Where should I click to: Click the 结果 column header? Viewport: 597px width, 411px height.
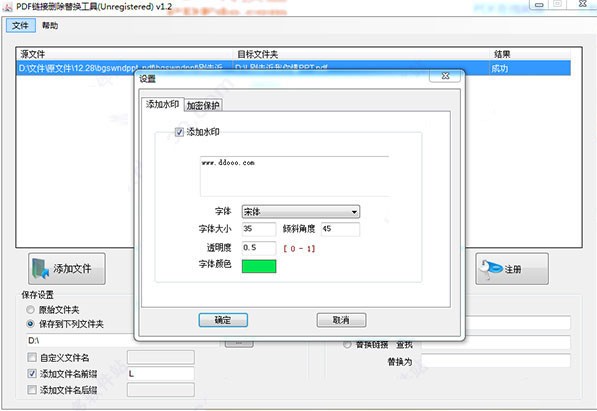tap(530, 54)
